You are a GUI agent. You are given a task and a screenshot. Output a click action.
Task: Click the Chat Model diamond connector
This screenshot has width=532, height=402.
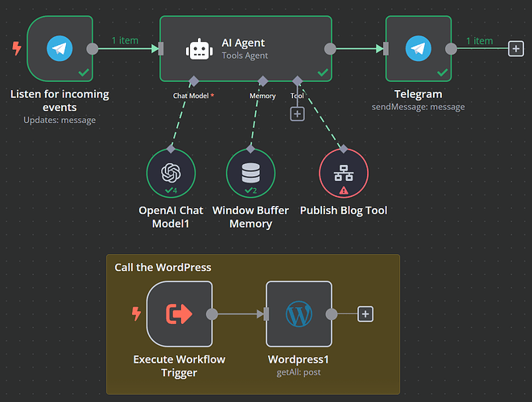194,81
